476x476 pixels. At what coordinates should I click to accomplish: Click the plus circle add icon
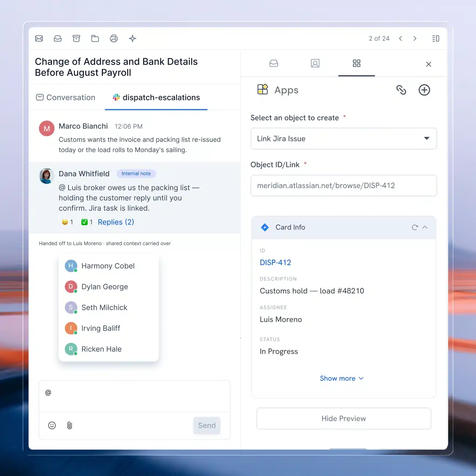pos(424,90)
